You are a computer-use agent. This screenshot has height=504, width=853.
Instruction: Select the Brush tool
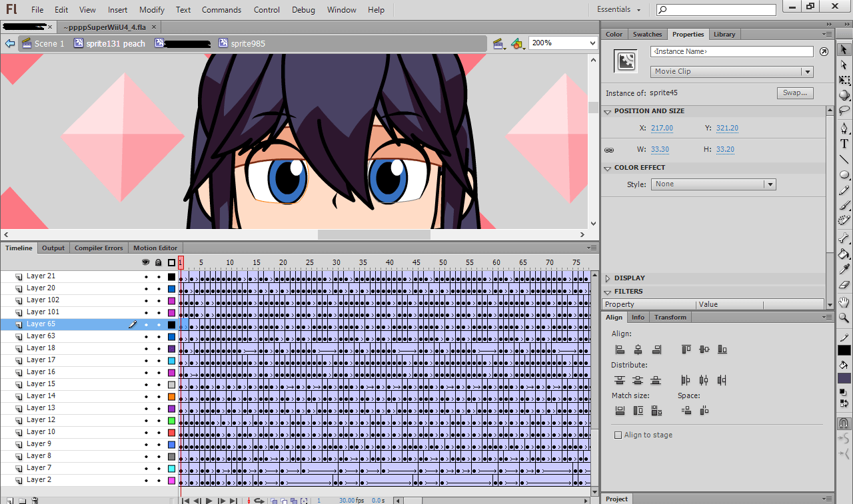(x=844, y=206)
